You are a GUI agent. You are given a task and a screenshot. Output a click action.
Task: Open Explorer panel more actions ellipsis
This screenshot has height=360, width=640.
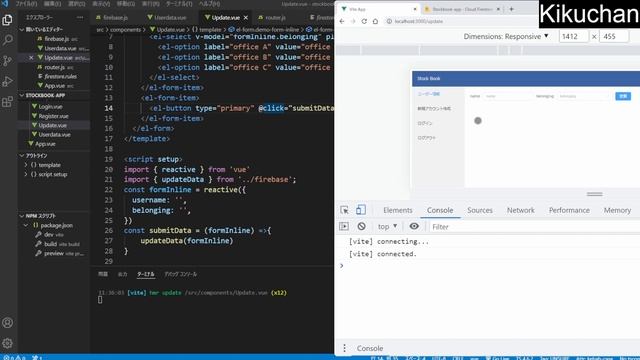[80, 18]
